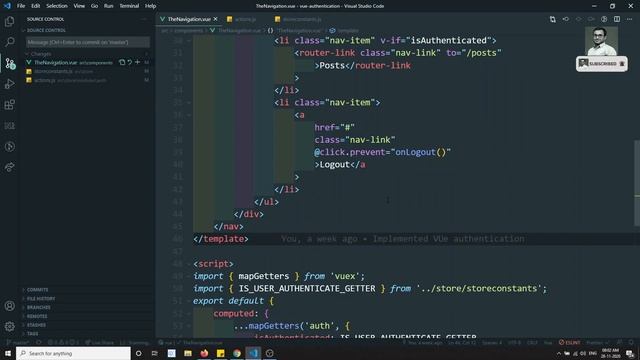
Task: Open Chrome from taskbar
Action: pyautogui.click(x=237, y=353)
